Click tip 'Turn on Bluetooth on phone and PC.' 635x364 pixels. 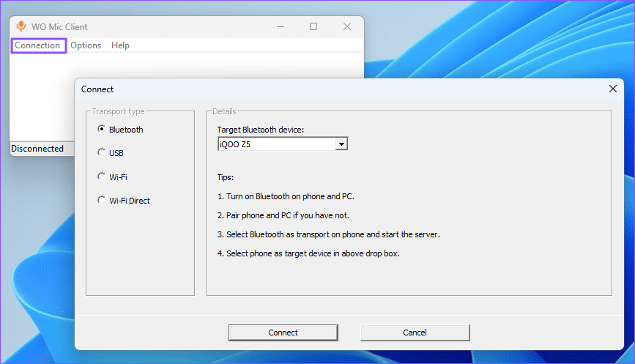[x=286, y=196]
